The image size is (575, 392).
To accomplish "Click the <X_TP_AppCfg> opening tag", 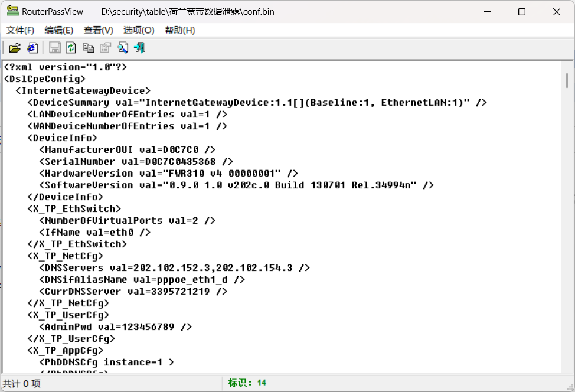I will click(x=66, y=350).
